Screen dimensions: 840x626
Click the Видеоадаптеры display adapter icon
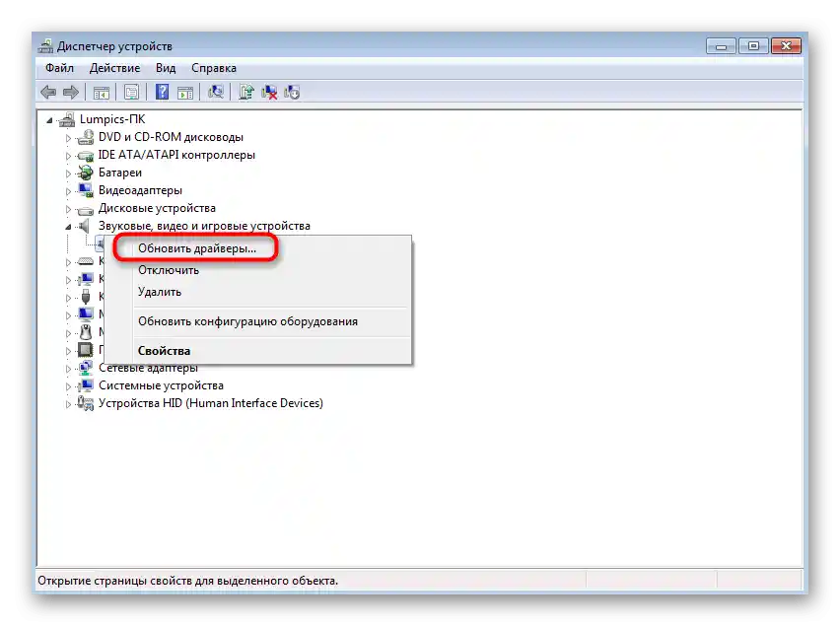coord(85,190)
